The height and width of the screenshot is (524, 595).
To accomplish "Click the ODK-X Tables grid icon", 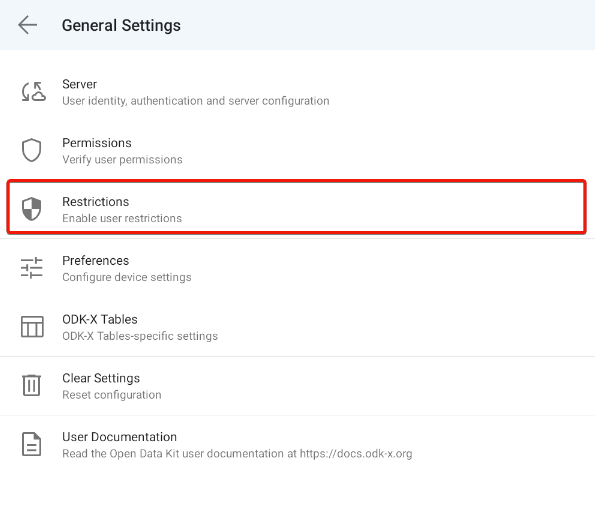I will tap(32, 327).
